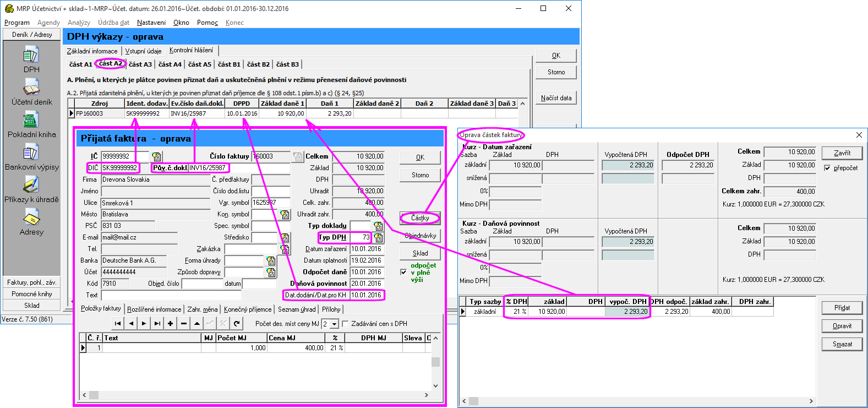The height and width of the screenshot is (408, 868).
Task: Open the Nastavení menu
Action: coord(151,23)
